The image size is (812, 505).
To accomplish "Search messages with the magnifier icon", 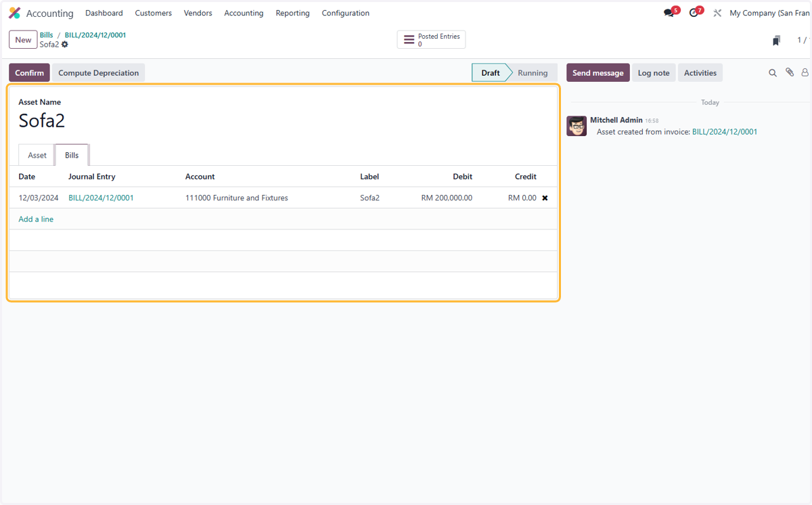I will (x=773, y=73).
